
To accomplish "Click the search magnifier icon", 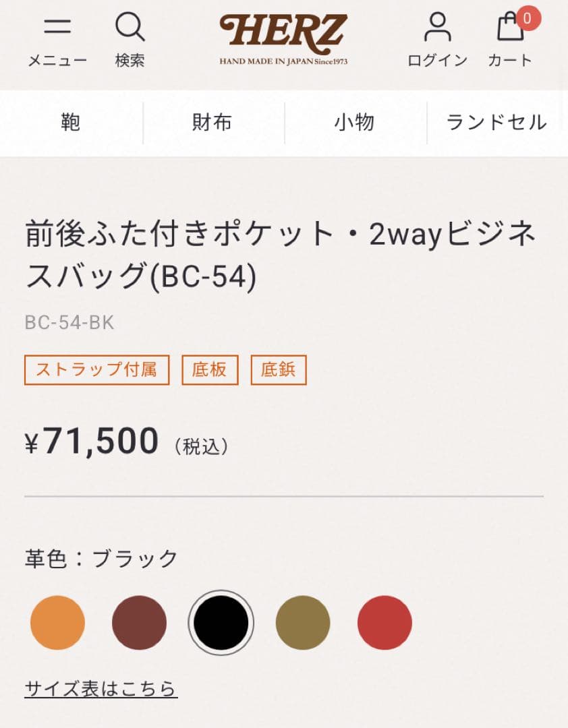I will (130, 26).
